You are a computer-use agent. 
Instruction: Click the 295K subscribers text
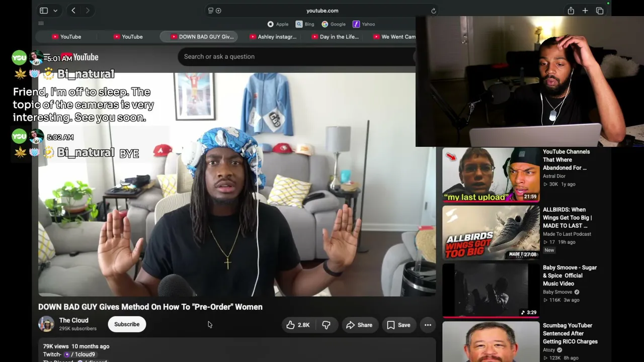[x=77, y=329]
